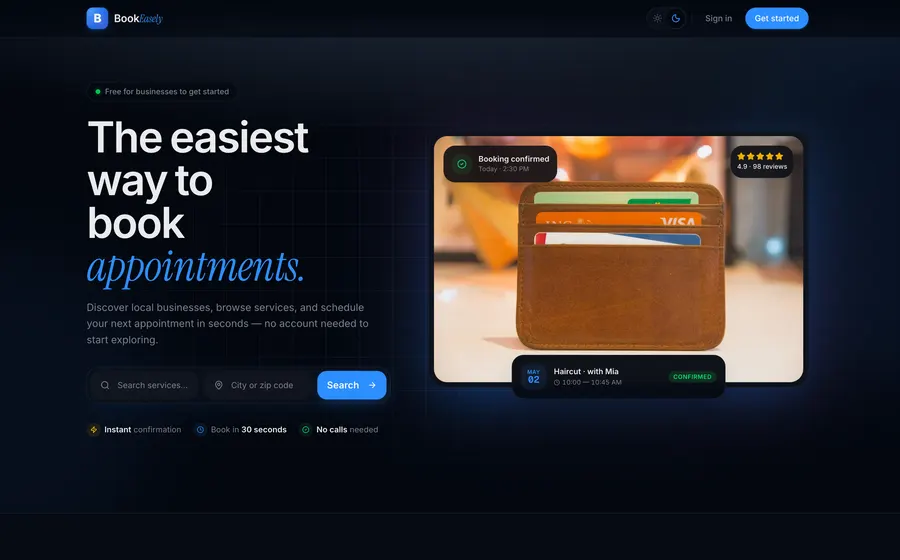Click the Discover local businesses description paragraph
This screenshot has height=560, width=900.
228,324
